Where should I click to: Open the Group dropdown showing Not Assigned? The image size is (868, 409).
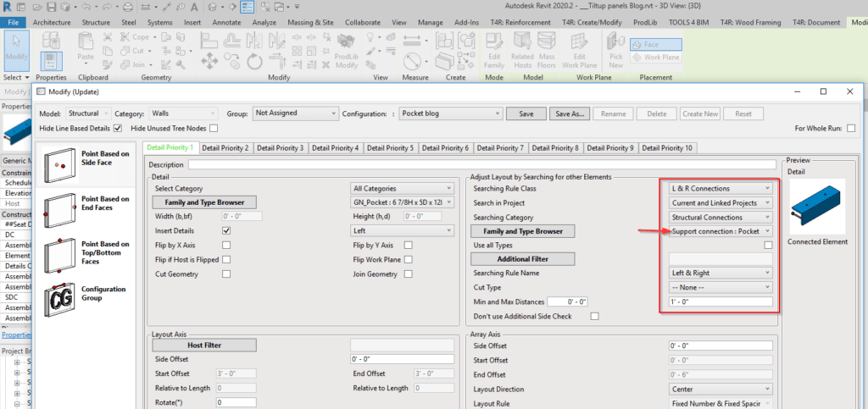pos(295,113)
